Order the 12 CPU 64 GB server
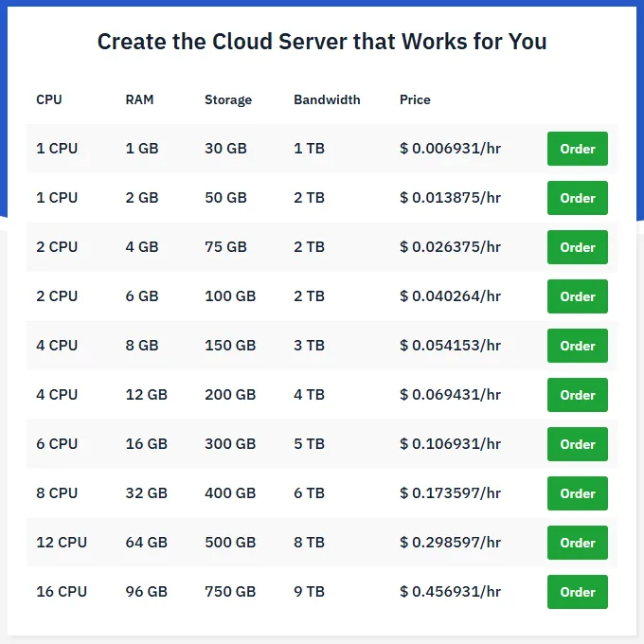This screenshot has height=644, width=644. [x=577, y=543]
